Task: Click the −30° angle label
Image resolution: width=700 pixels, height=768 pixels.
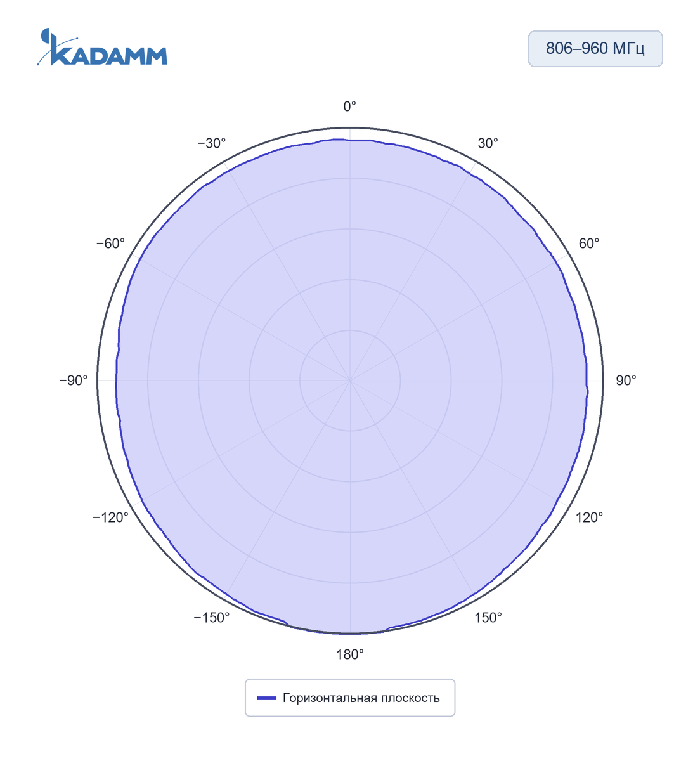Action: [x=212, y=143]
